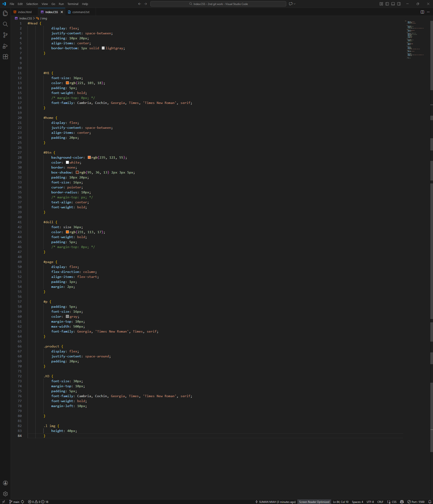
Task: Open the editor More Actions ellipsis
Action: [x=428, y=12]
